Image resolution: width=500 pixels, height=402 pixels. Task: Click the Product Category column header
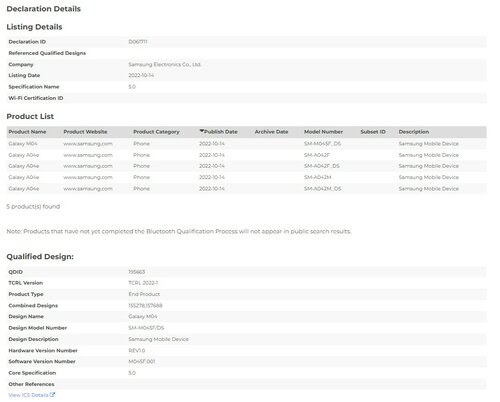pos(156,132)
